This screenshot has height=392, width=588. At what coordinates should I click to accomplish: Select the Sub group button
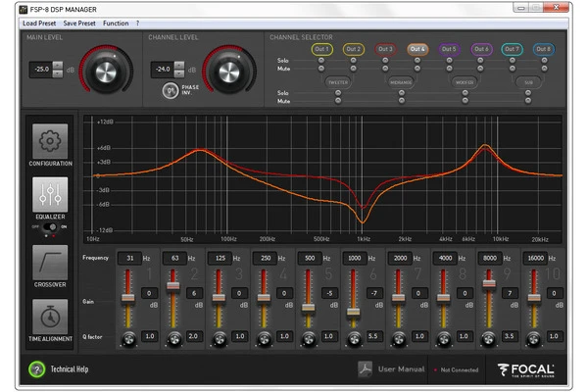coord(528,82)
